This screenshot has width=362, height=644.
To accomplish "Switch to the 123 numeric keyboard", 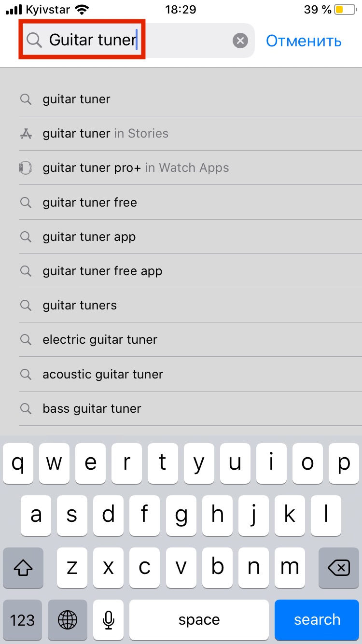I will (23, 620).
